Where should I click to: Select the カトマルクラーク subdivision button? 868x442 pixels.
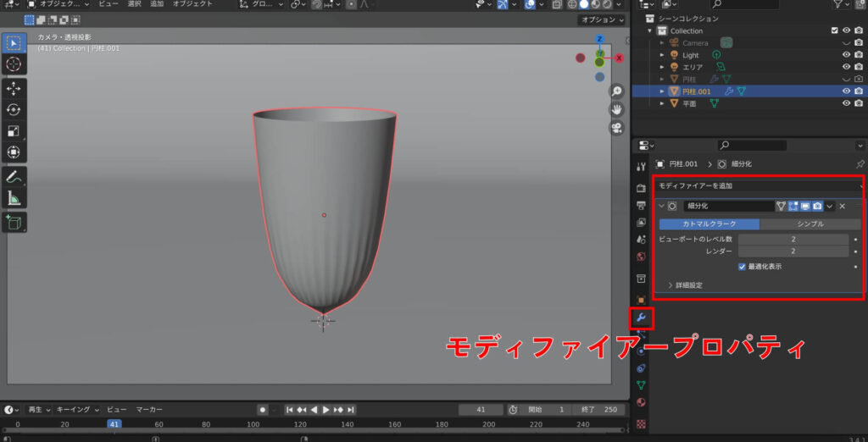[x=709, y=224]
